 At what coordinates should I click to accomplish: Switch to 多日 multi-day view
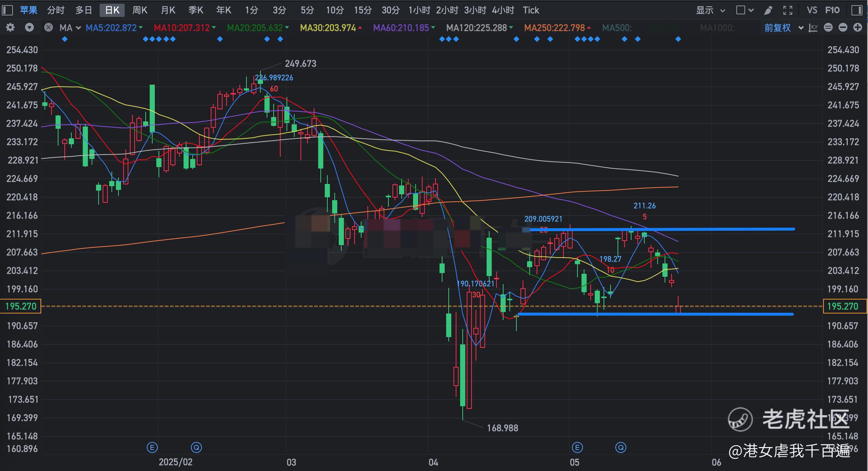tap(84, 10)
